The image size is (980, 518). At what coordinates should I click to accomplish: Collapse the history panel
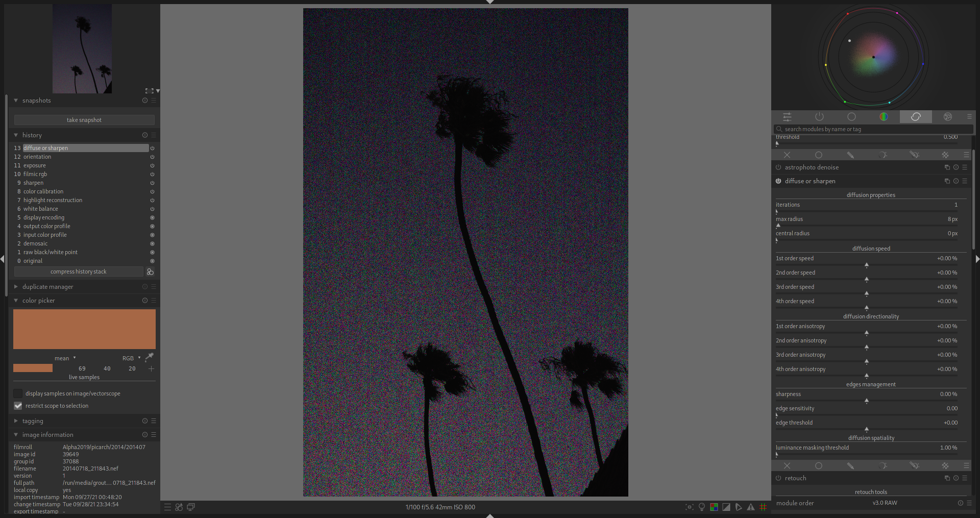coord(16,135)
